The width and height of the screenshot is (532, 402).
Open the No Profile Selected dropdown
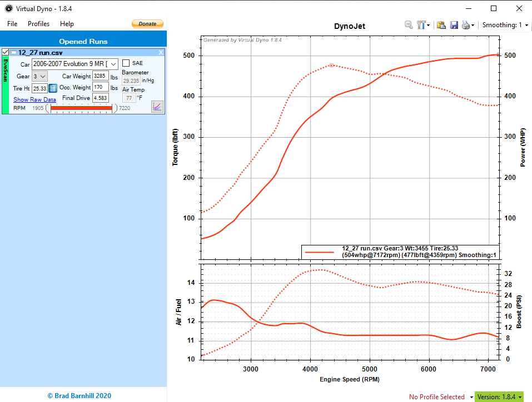point(440,396)
